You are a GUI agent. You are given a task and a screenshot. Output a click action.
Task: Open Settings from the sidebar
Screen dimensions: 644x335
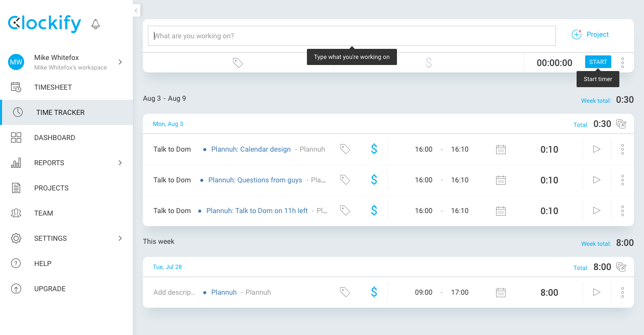(x=66, y=238)
